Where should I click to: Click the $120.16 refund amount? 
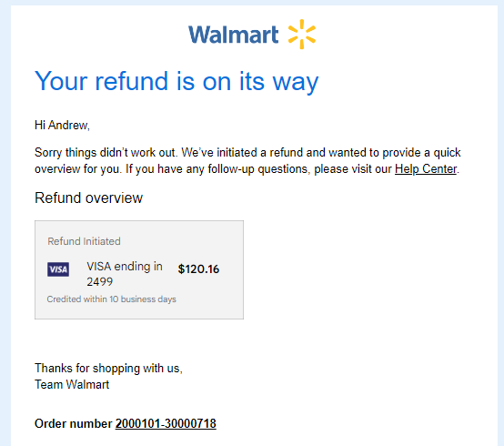point(198,269)
